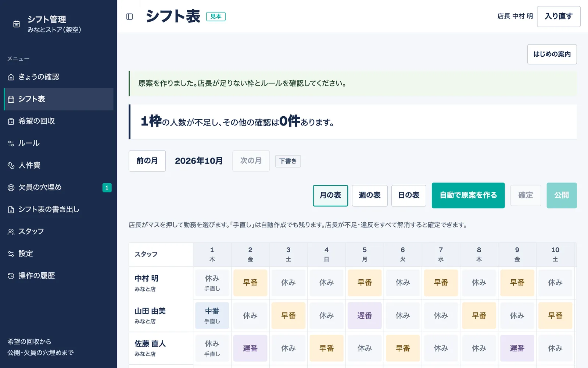Toggle the sidebar panel icon
The image size is (588, 368).
click(129, 17)
